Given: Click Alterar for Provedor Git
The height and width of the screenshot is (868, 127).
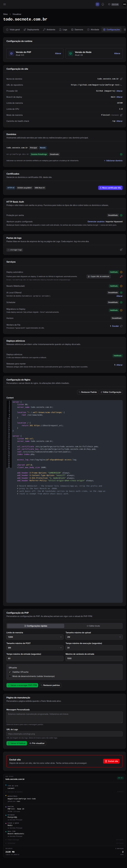Looking at the screenshot, I should [x=120, y=91].
